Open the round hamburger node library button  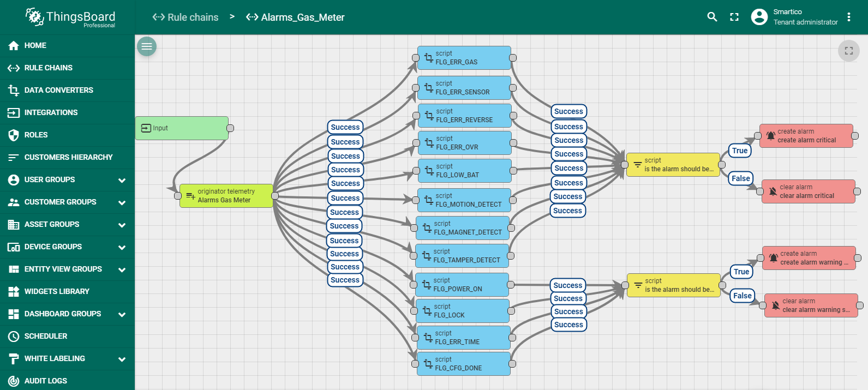click(x=147, y=46)
